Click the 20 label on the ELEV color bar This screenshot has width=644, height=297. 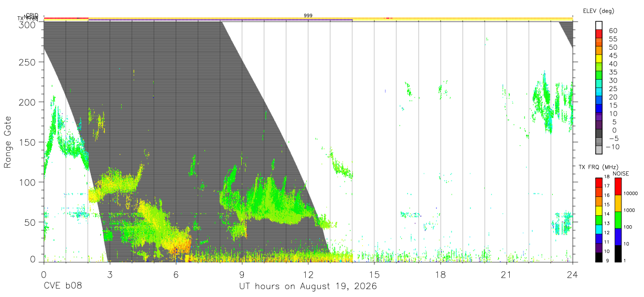click(613, 97)
